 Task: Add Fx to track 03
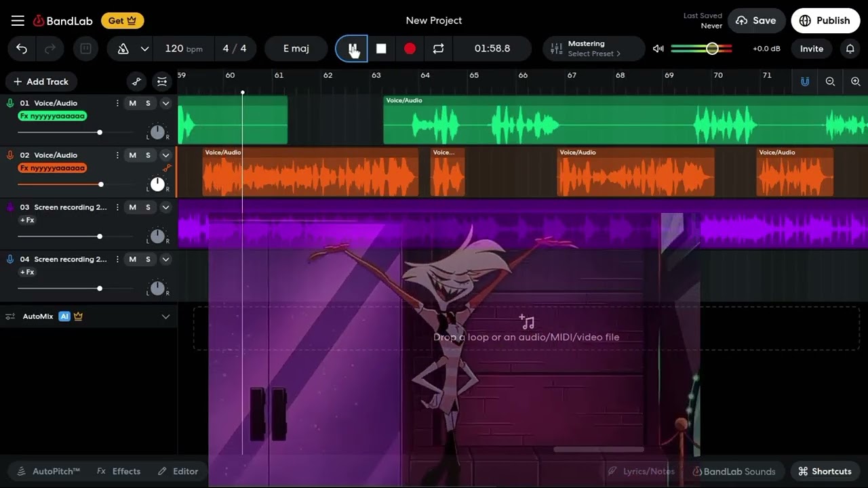[27, 220]
